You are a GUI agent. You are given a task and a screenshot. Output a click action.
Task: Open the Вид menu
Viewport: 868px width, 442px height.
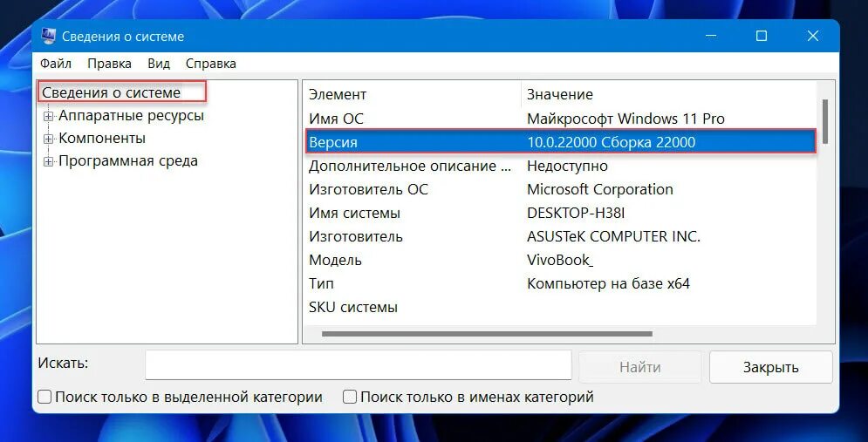(x=159, y=64)
